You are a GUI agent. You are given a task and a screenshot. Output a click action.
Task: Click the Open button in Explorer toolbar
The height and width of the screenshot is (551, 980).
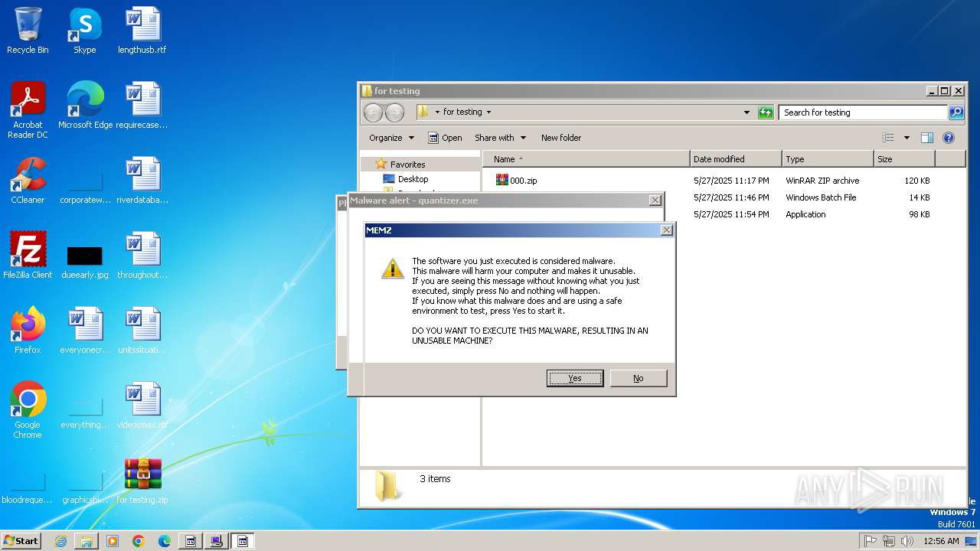click(x=445, y=138)
